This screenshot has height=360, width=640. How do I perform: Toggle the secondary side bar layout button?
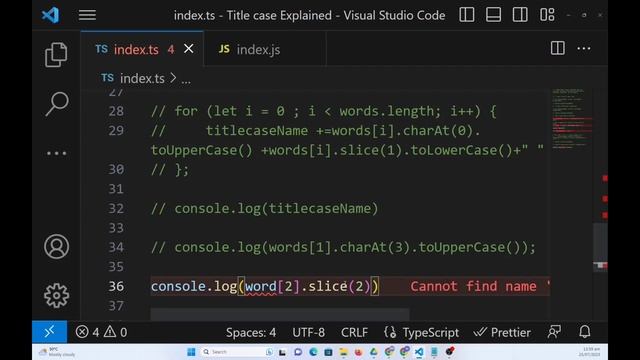click(520, 15)
